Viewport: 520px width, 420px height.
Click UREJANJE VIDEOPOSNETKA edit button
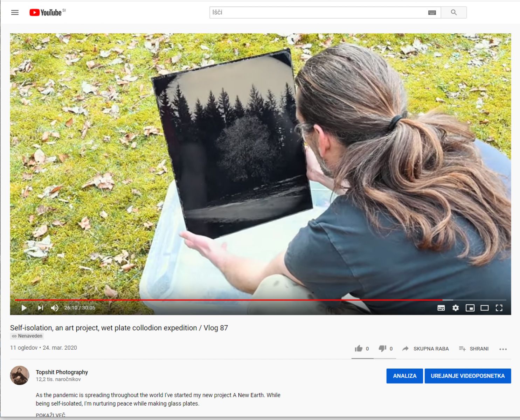pyautogui.click(x=468, y=376)
